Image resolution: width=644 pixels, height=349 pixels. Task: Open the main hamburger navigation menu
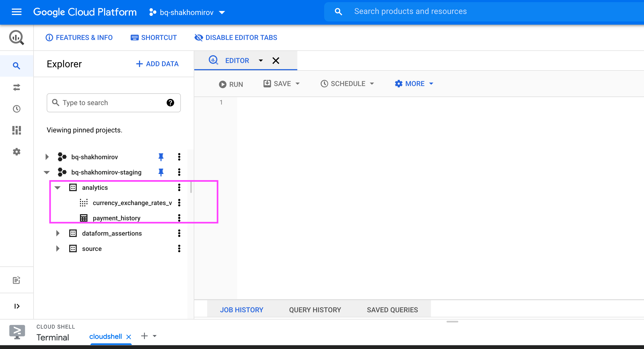(x=17, y=12)
